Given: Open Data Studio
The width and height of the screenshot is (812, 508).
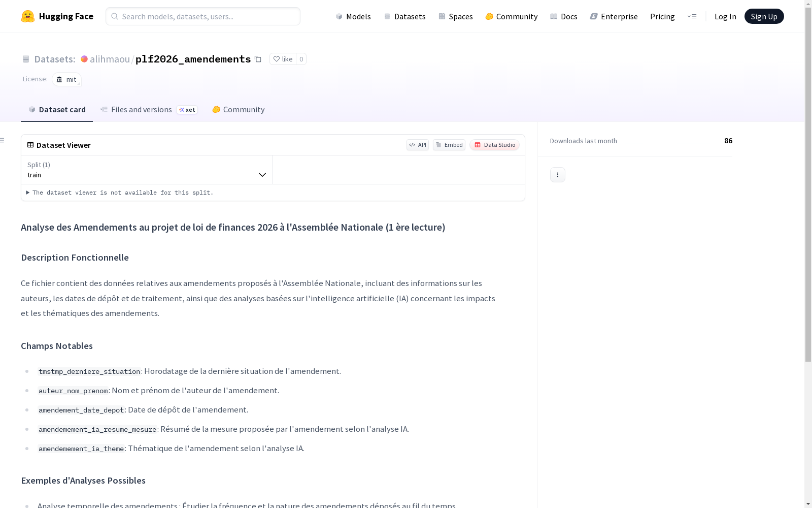Looking at the screenshot, I should [x=494, y=145].
